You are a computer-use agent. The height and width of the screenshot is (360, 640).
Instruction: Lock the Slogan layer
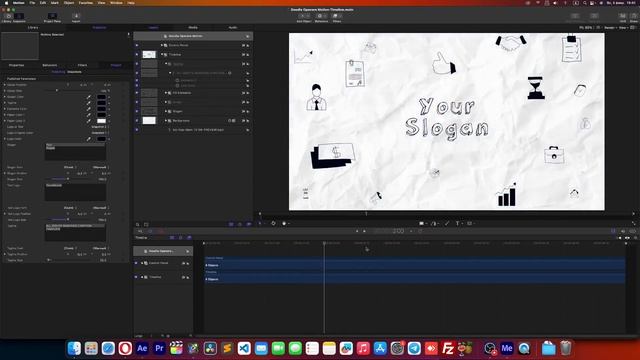click(247, 111)
